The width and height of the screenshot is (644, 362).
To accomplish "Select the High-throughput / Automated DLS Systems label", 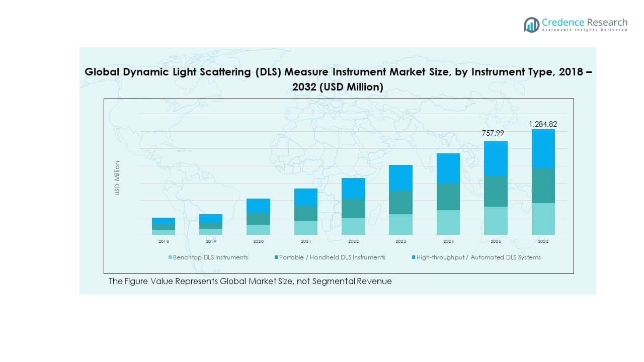I will (x=478, y=257).
